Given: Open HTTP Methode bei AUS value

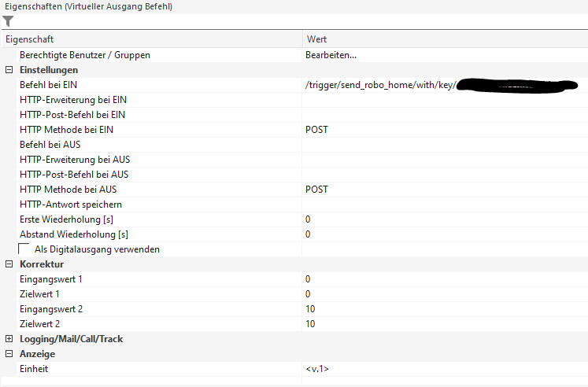Looking at the screenshot, I should [441, 190].
